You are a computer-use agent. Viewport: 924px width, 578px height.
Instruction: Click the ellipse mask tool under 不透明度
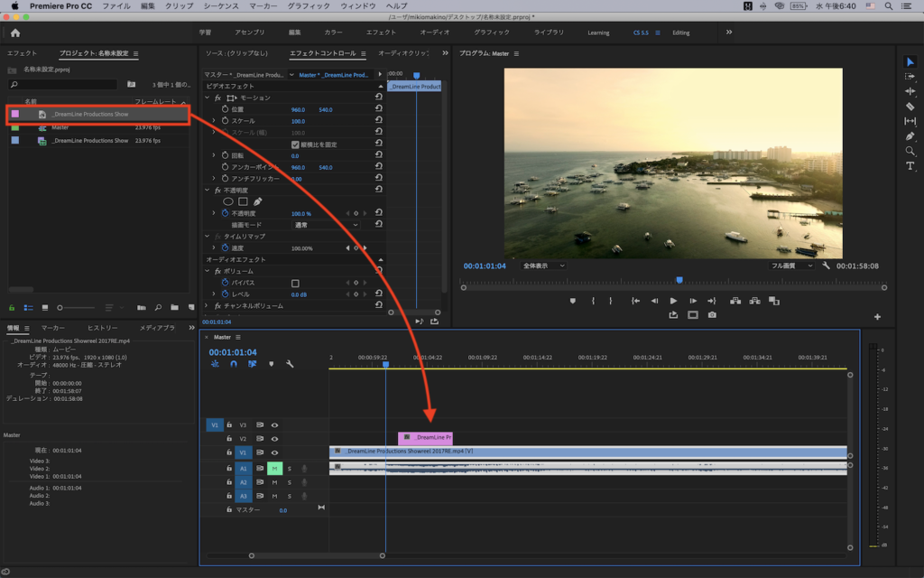(x=228, y=201)
